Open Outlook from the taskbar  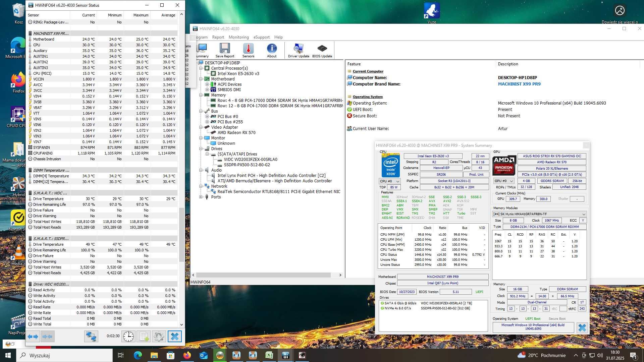pos(203,355)
